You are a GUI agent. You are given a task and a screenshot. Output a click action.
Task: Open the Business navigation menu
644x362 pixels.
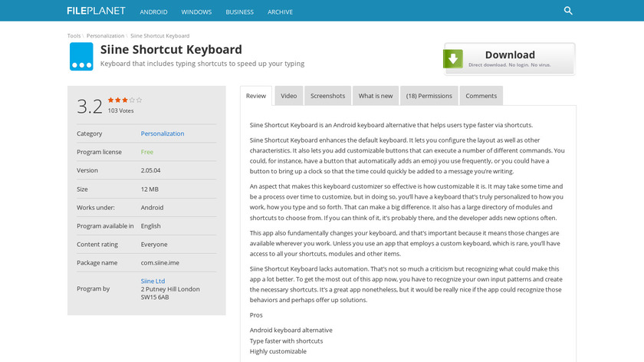(239, 12)
